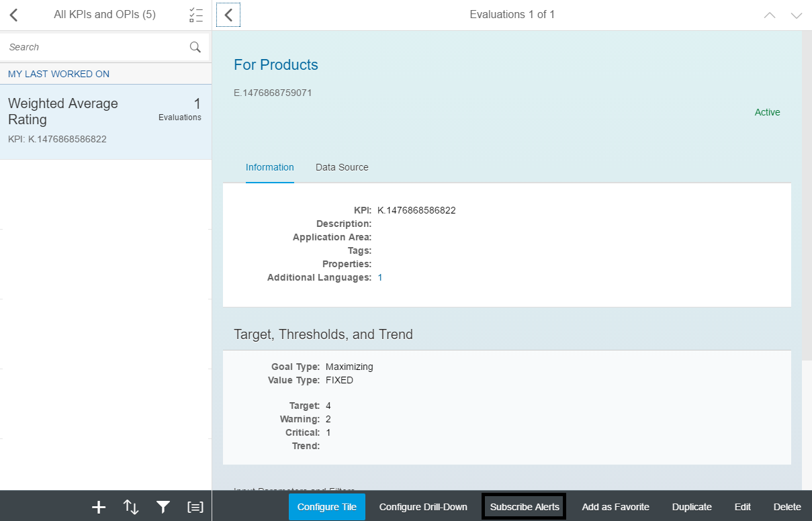
Task: Click the back arrow beside Evaluations title
Action: coord(228,15)
